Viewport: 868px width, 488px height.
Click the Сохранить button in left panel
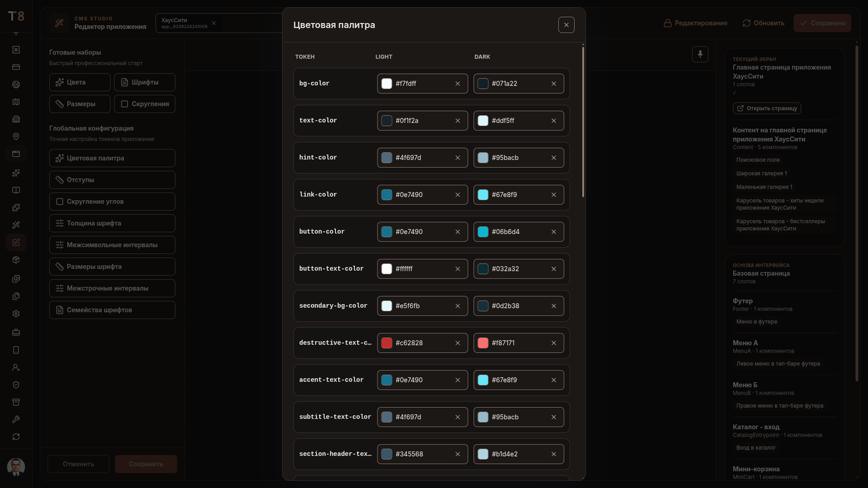[x=146, y=464]
